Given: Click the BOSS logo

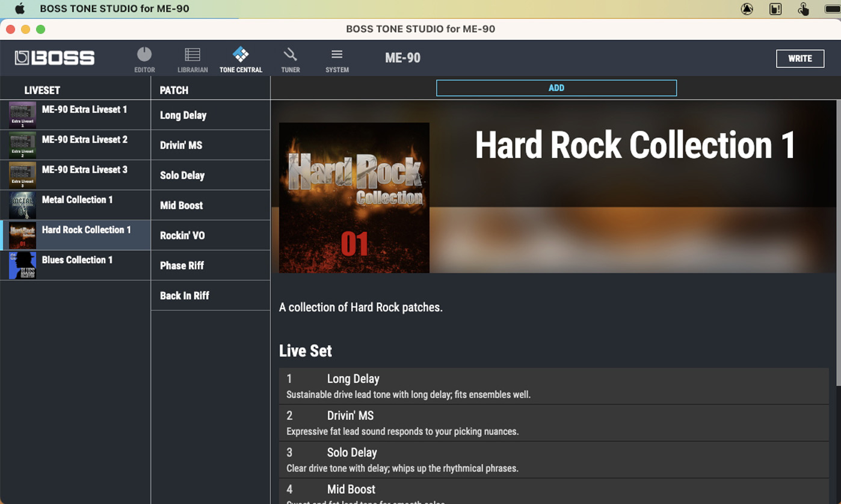Looking at the screenshot, I should (x=55, y=58).
